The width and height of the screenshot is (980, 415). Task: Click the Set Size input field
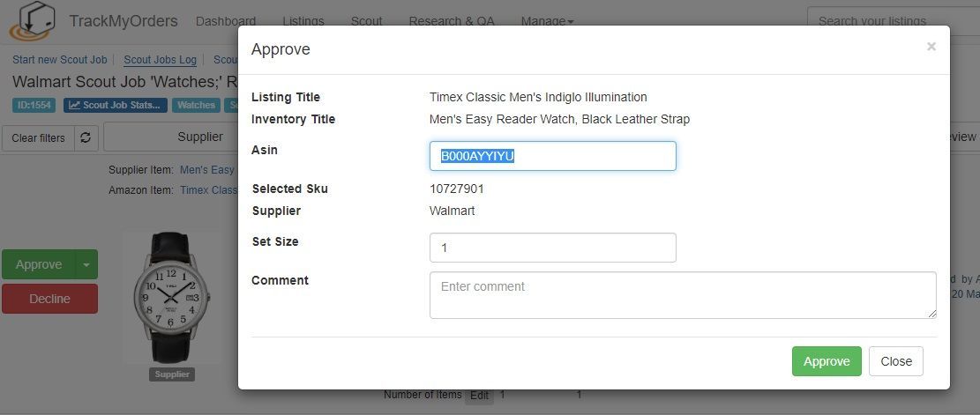pyautogui.click(x=552, y=248)
